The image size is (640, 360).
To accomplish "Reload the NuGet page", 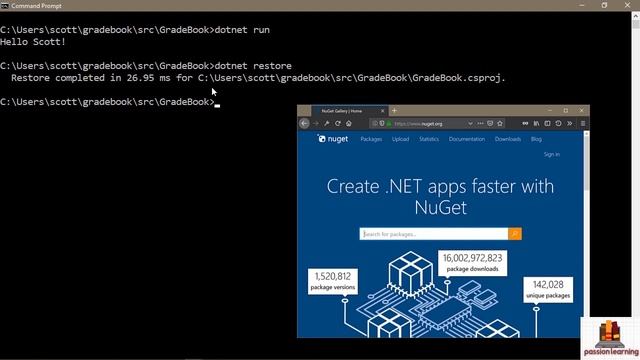I will (338, 123).
